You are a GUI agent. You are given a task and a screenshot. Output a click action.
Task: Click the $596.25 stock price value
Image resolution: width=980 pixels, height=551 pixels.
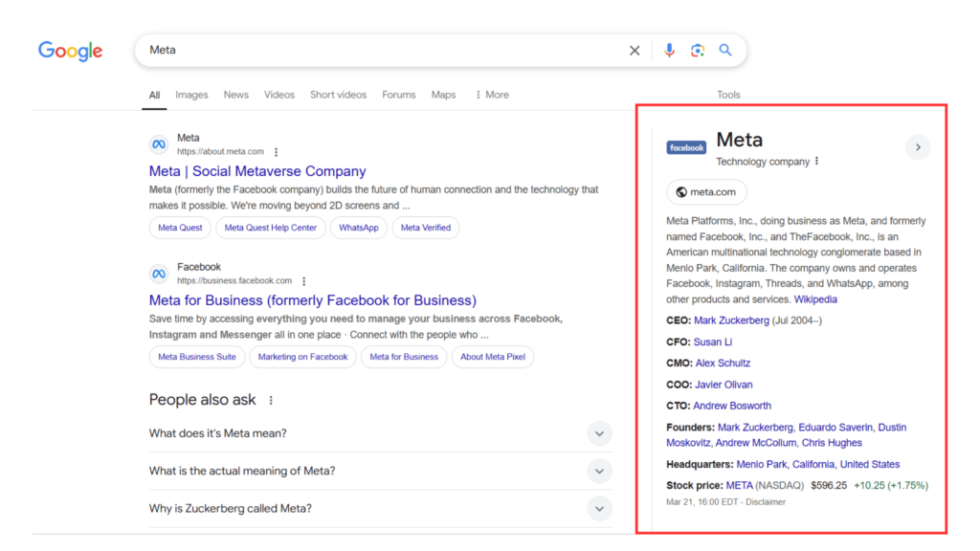pos(829,485)
